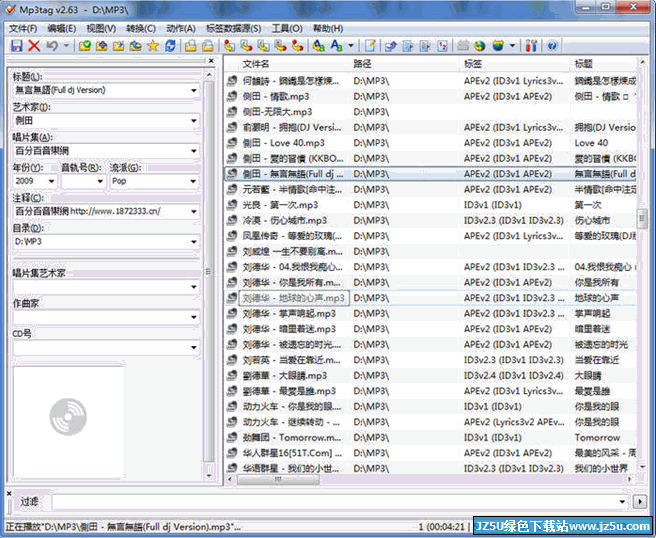
Task: Undo the last change
Action: [x=52, y=46]
